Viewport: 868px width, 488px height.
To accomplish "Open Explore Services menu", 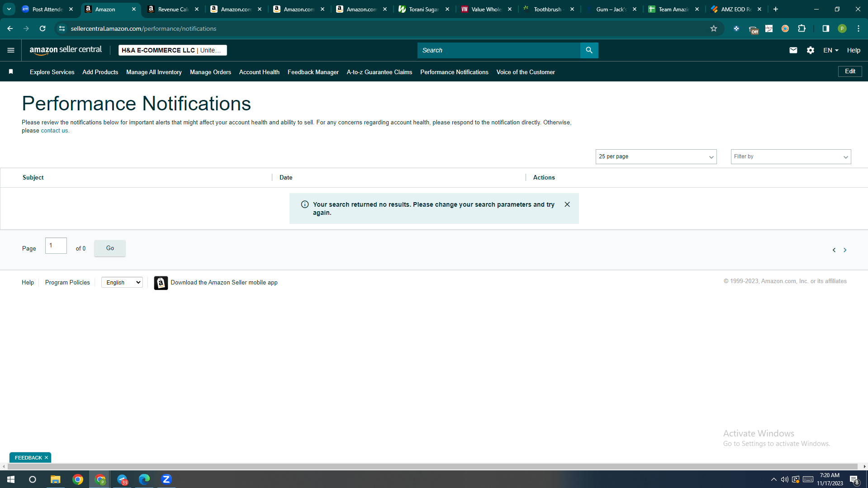I will tap(52, 72).
